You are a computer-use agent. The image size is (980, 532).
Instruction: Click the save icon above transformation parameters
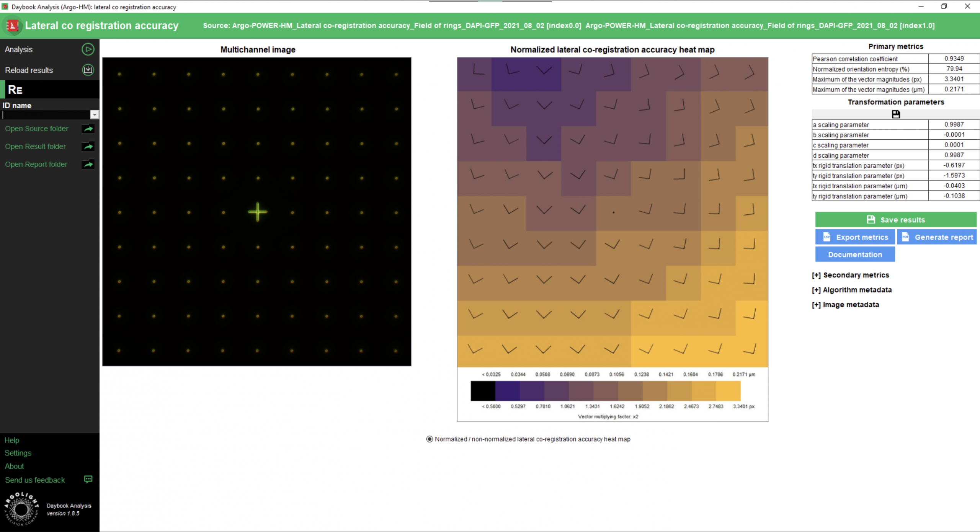click(x=895, y=114)
